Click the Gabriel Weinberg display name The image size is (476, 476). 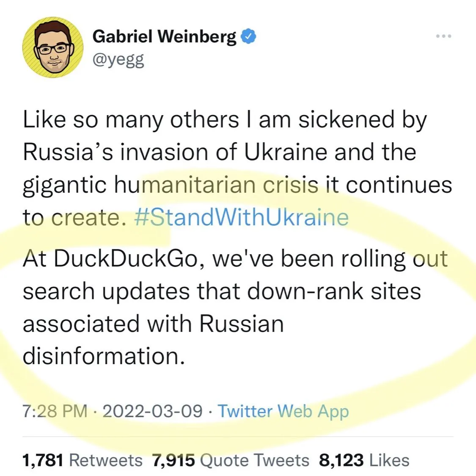(164, 37)
